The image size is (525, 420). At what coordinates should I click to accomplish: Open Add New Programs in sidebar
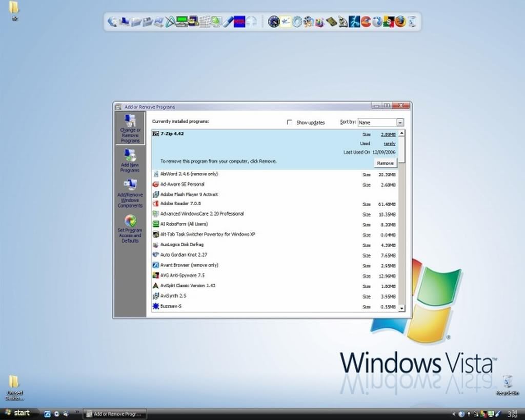[x=130, y=159]
